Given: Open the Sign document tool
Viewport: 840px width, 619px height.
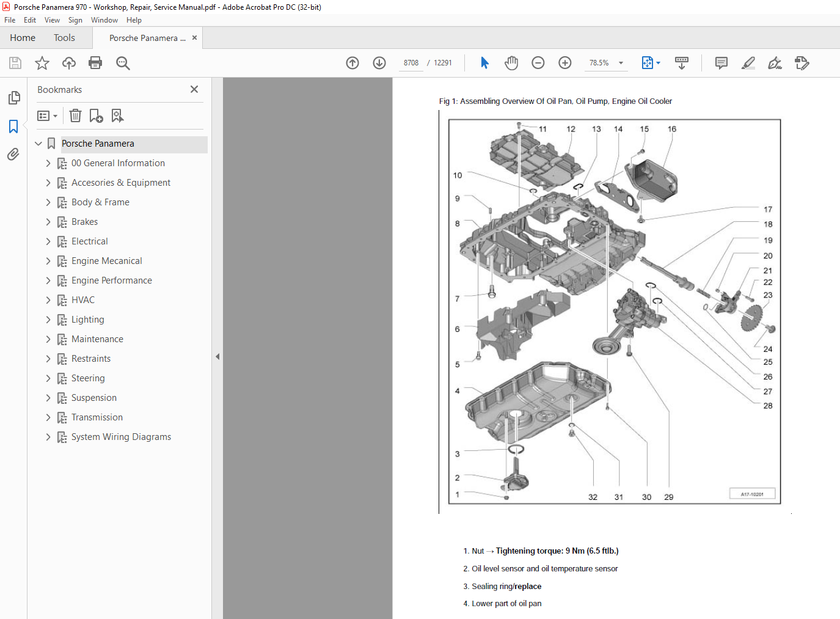Looking at the screenshot, I should [775, 63].
